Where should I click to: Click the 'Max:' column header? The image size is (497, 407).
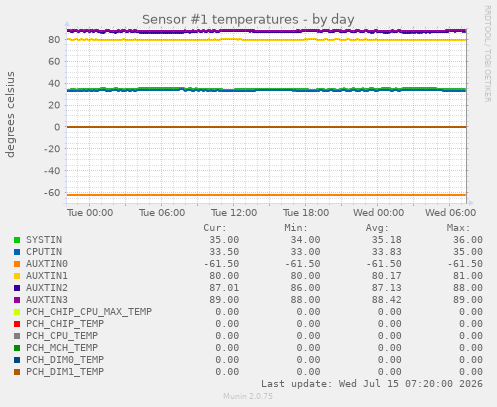(458, 228)
